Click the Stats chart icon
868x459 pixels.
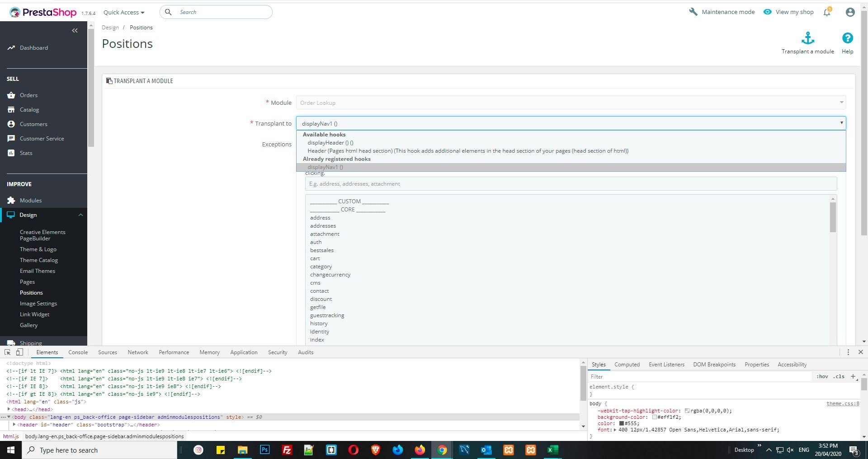click(11, 153)
